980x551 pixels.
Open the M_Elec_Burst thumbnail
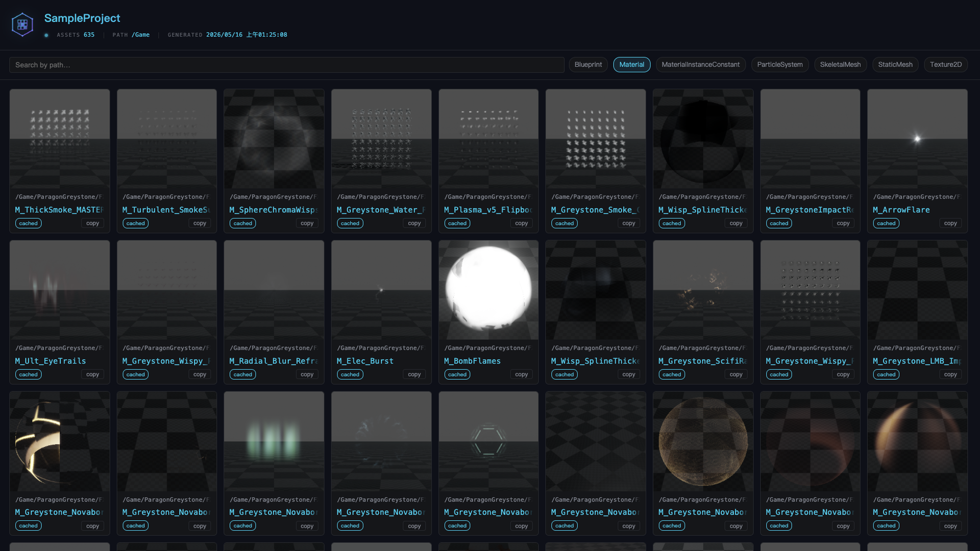click(x=381, y=290)
